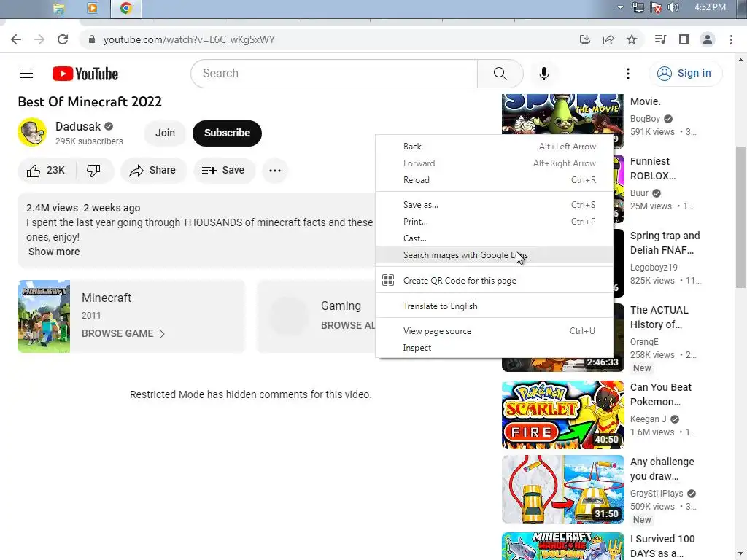Click the YouTube search input field
The image size is (747, 560).
pyautogui.click(x=334, y=74)
